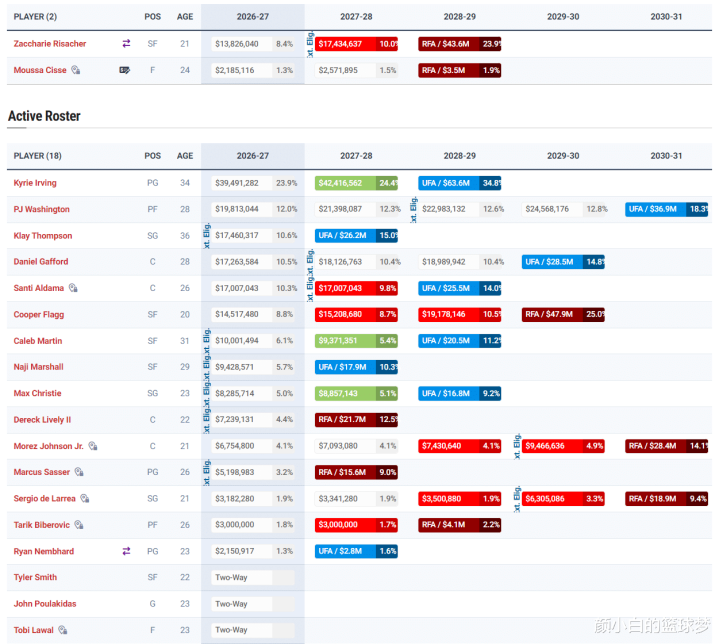Click Morez Johnson Jr. RFA / $28.4M cell

click(666, 446)
